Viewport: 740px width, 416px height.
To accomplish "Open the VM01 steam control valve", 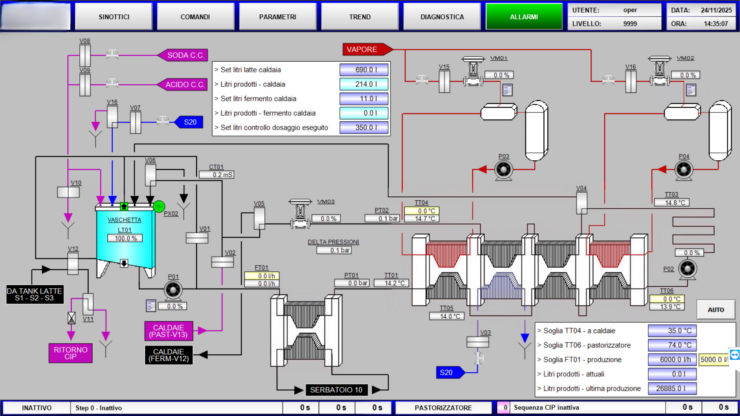I will pyautogui.click(x=473, y=71).
